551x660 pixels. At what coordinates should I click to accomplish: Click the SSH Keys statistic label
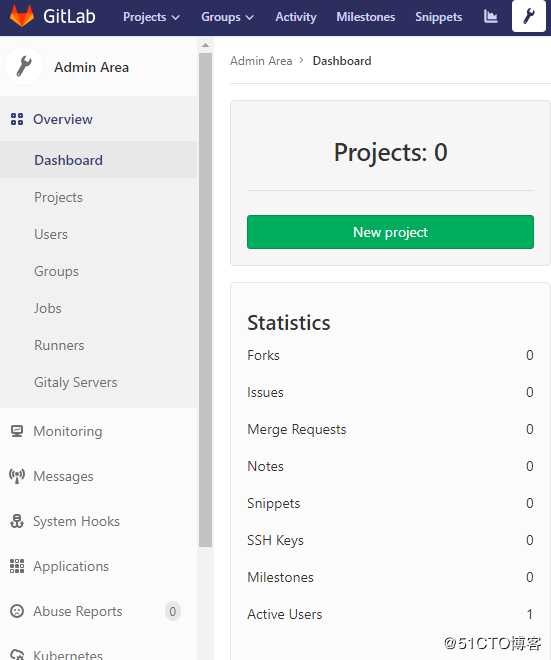pos(275,540)
